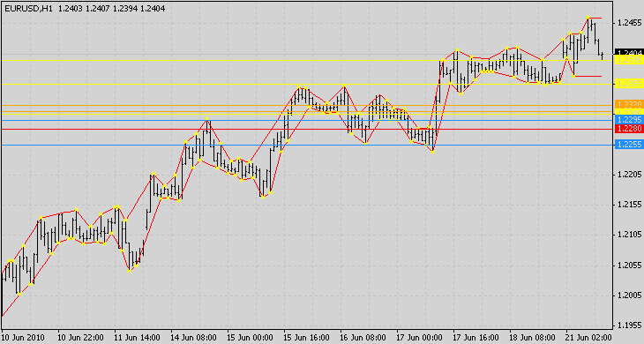
Task: Click the 1.2005 price axis value
Action: pyautogui.click(x=630, y=295)
